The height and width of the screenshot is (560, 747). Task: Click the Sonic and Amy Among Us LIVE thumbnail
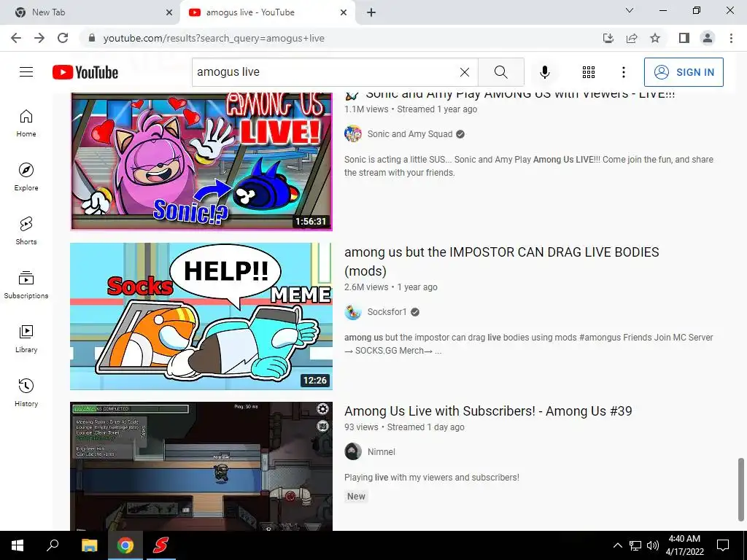tap(201, 161)
